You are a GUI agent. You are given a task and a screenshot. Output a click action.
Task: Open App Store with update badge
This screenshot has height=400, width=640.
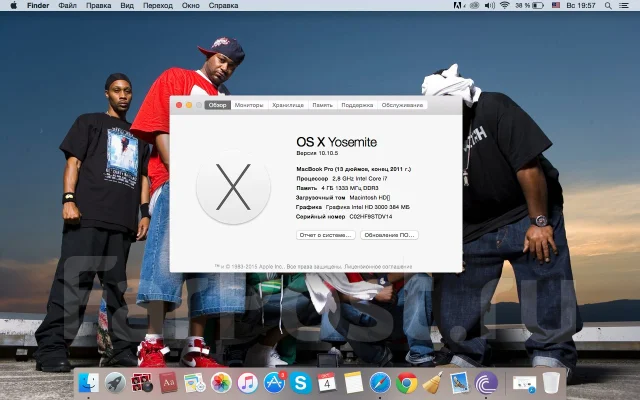[274, 383]
